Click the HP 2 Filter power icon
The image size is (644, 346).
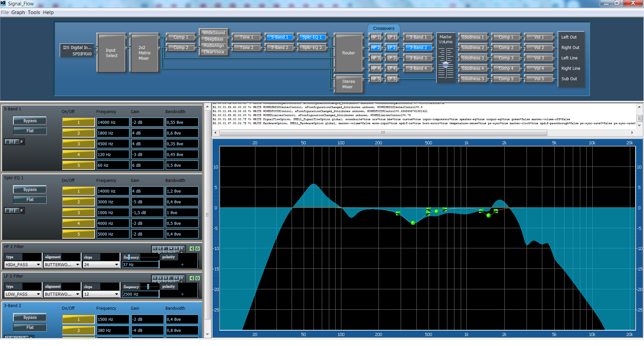click(x=197, y=249)
